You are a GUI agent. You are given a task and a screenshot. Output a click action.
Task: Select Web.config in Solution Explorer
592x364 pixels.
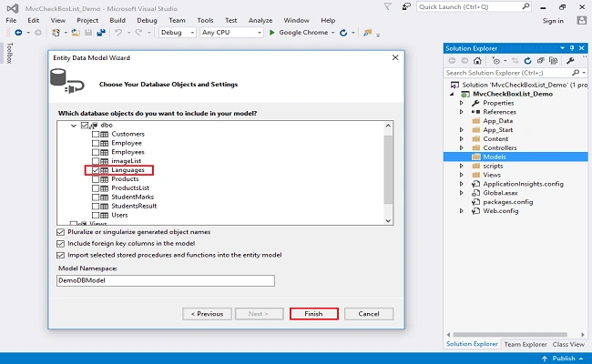[500, 211]
